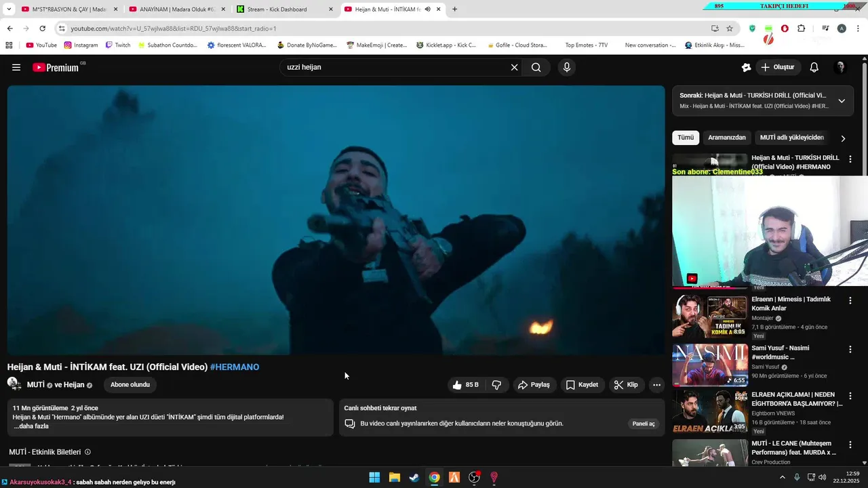Go to the YouTube Premium home logo
This screenshot has width=868, height=488.
point(57,67)
